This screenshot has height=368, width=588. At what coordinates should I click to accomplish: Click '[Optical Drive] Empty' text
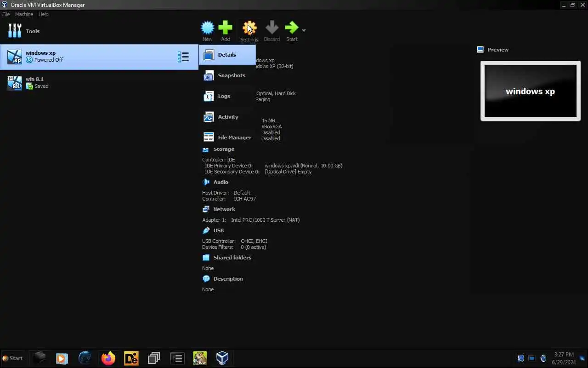pyautogui.click(x=288, y=172)
